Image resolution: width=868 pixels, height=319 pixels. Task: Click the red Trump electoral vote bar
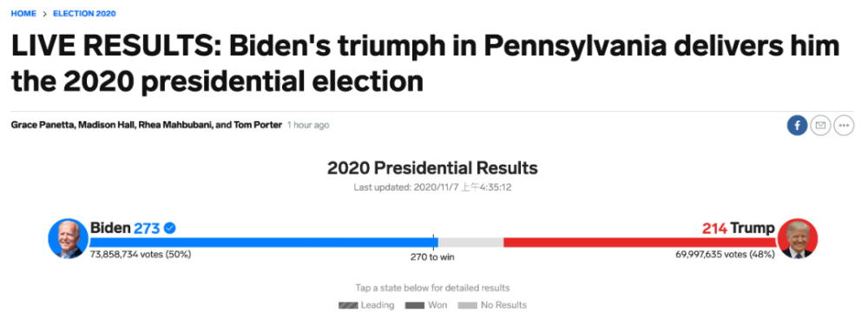(x=641, y=242)
